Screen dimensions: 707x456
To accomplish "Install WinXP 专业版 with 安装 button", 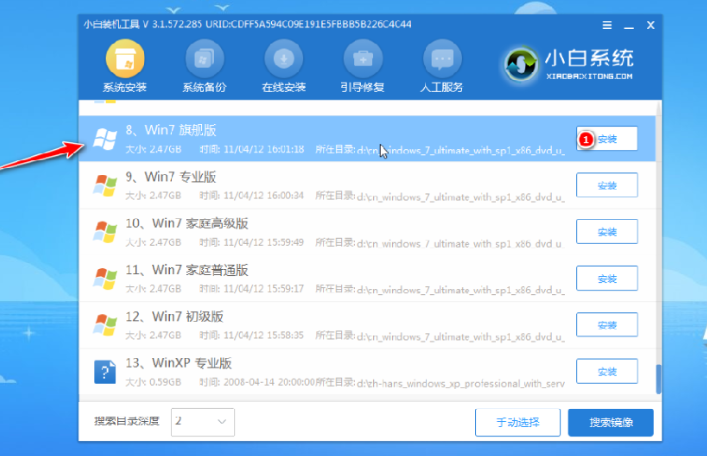I will coord(607,371).
